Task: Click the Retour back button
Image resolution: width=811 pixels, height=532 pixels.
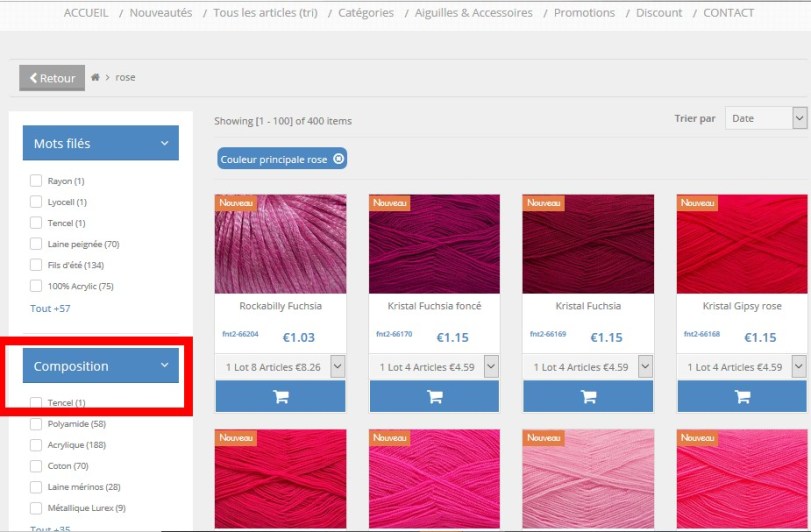Action: 52,78
